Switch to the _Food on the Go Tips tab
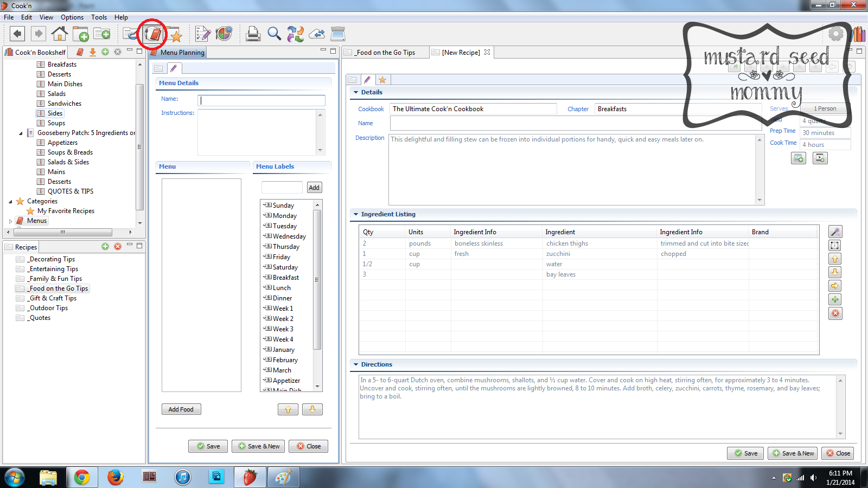 tap(386, 53)
